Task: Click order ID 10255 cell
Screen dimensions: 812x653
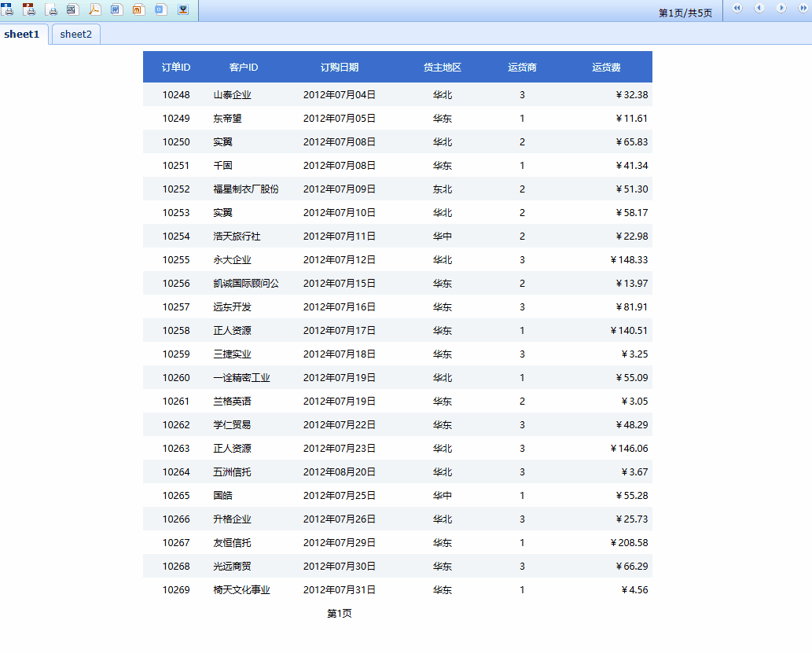Action: 176,260
